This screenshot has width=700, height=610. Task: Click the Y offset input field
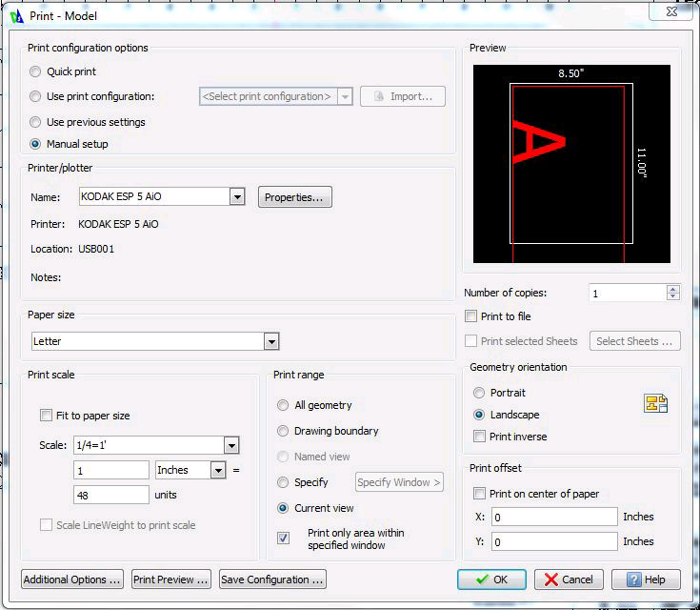point(554,541)
